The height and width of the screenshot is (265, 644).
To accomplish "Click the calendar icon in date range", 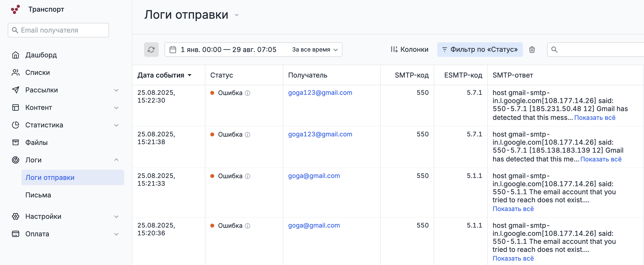I will 173,49.
